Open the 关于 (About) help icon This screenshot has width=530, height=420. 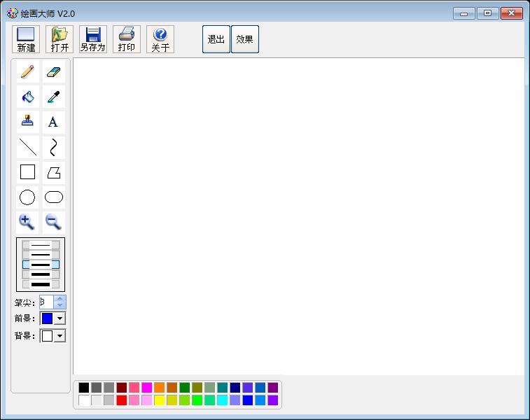point(160,39)
